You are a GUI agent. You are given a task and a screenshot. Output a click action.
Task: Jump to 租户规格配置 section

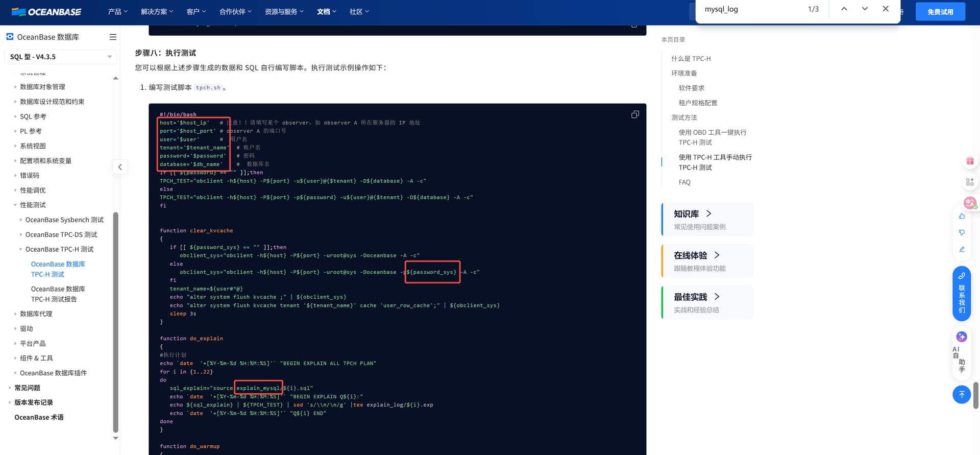[698, 103]
